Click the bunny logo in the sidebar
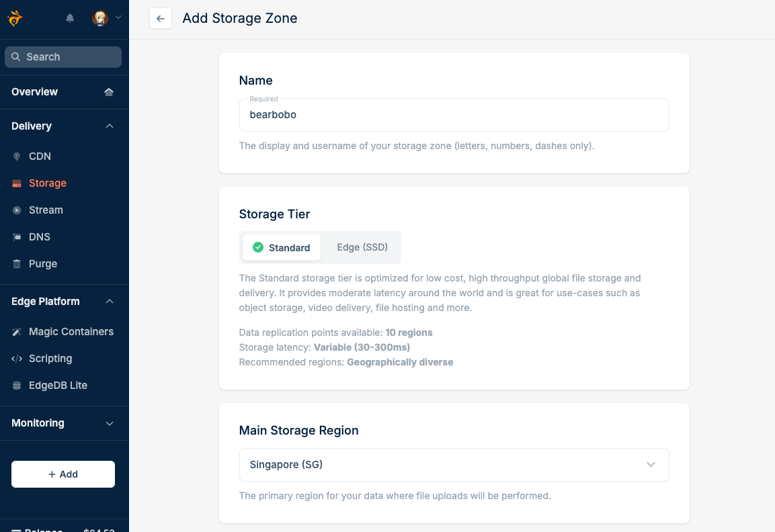 point(15,18)
